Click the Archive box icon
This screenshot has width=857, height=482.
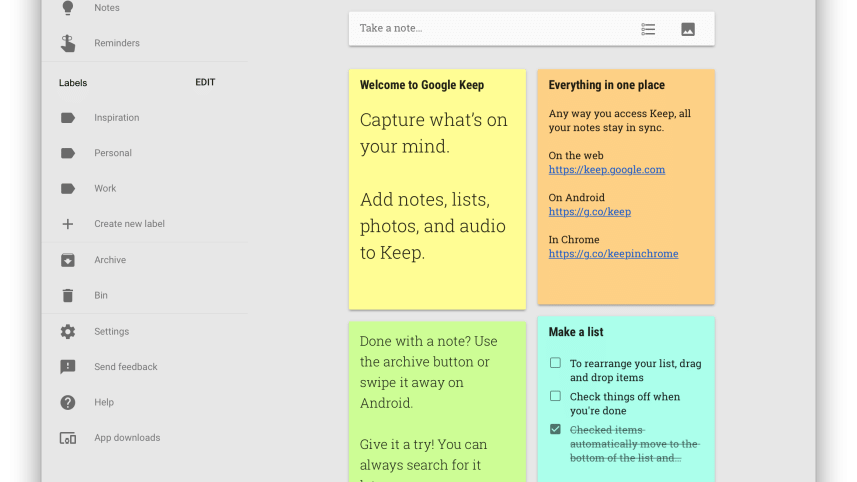point(68,260)
